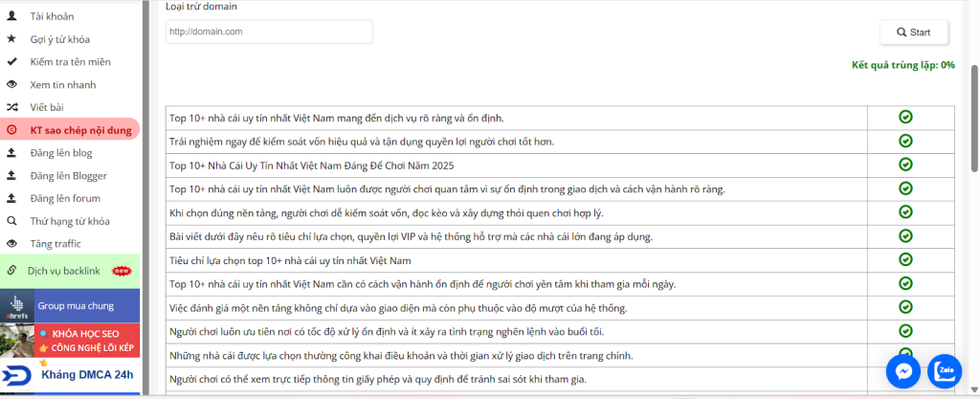This screenshot has width=980, height=399.
Task: Click the Messenger chat icon
Action: (902, 370)
